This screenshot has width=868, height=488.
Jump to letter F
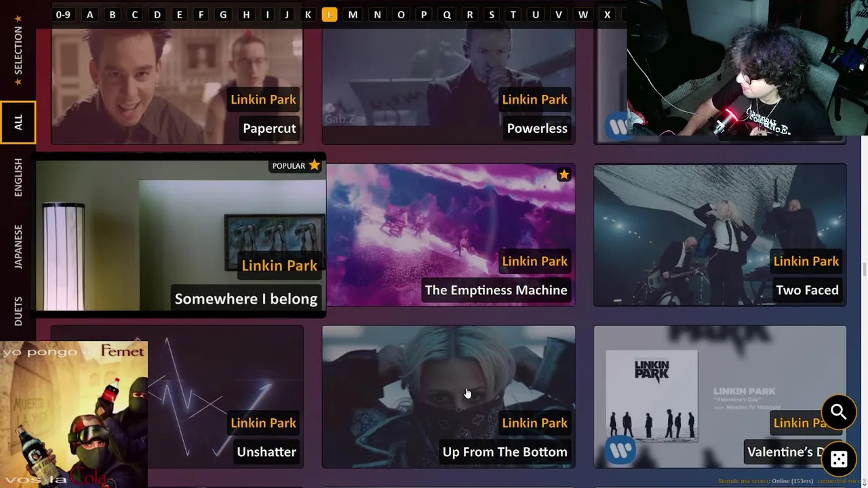point(201,14)
